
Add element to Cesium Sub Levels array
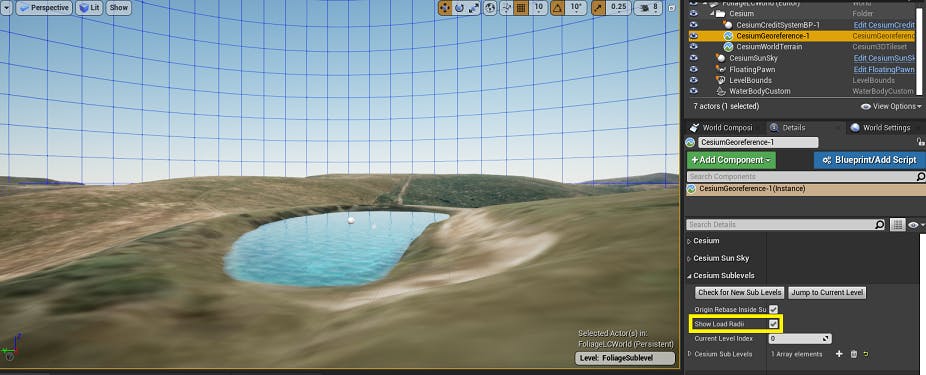click(x=839, y=354)
